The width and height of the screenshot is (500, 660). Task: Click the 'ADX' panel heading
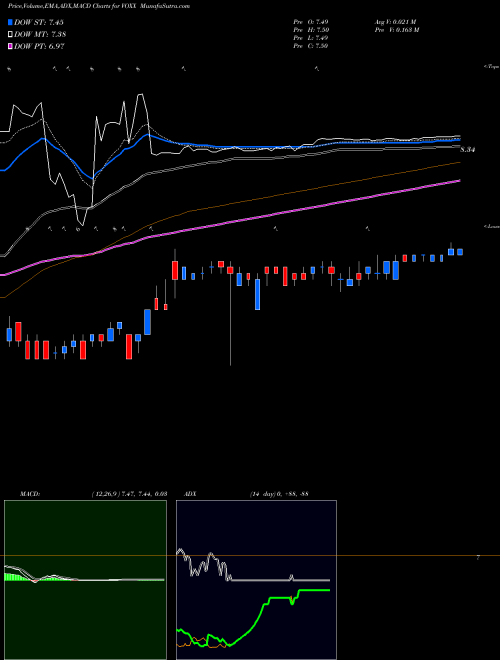190,494
